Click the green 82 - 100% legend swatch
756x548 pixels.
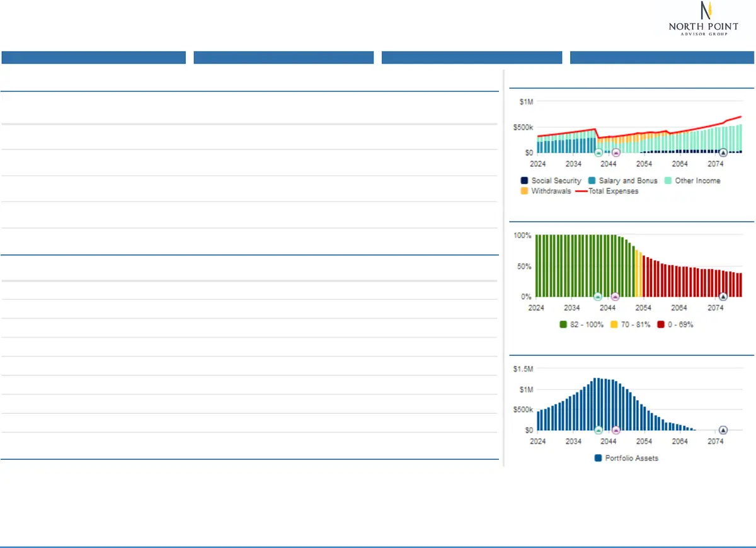[563, 324]
